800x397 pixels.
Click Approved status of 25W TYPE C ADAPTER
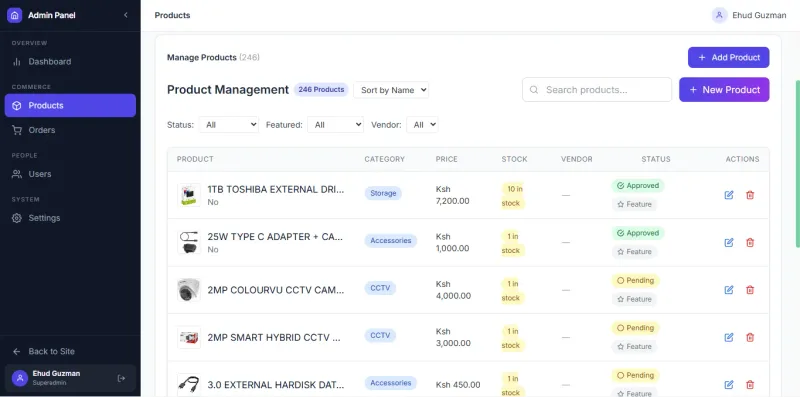click(x=638, y=233)
